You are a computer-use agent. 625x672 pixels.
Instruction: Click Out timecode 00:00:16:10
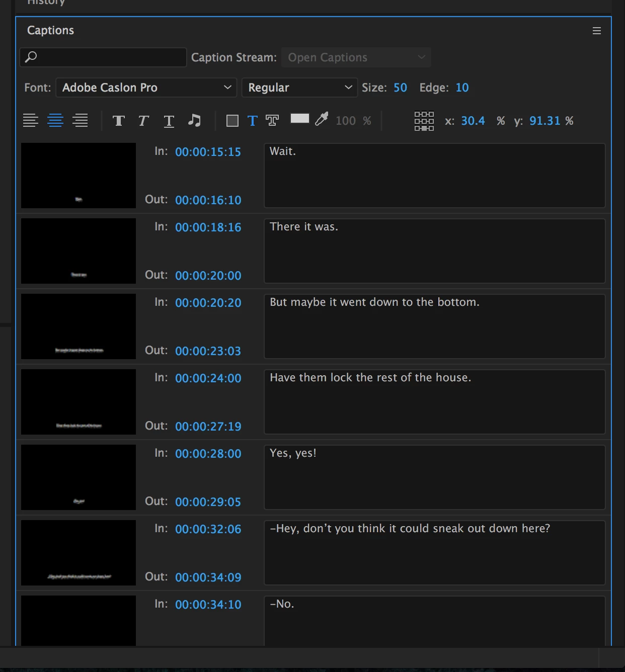208,200
